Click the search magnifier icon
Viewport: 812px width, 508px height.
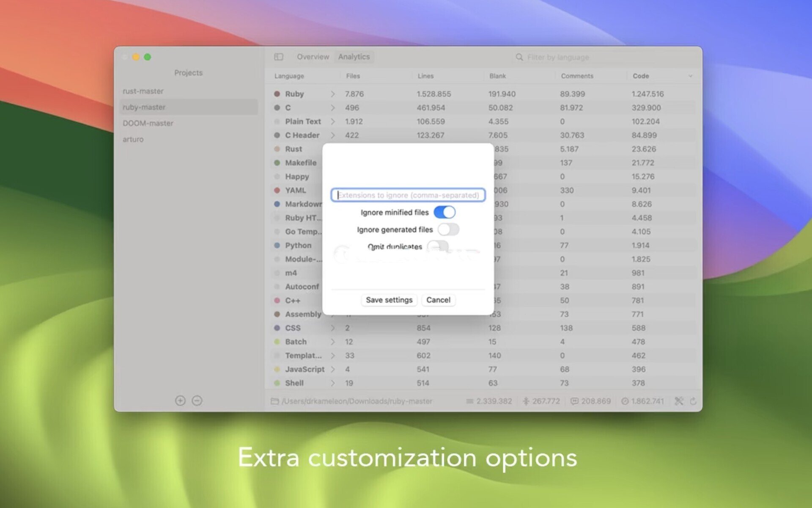tap(519, 57)
